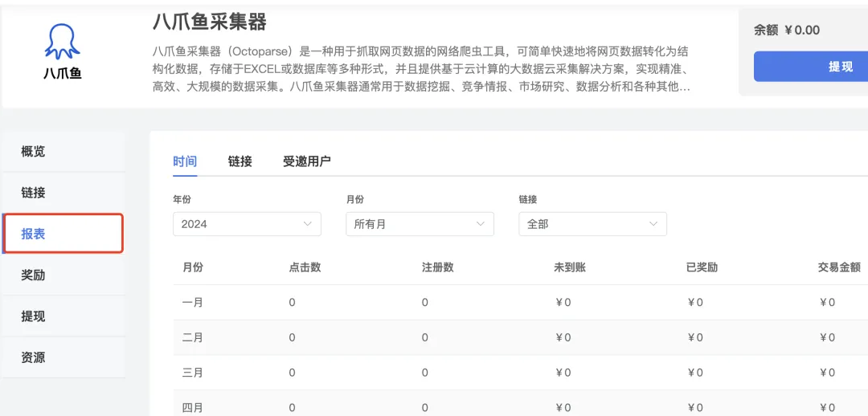Viewport: 868px width, 416px height.
Task: Switch to the 时间 tab
Action: [x=185, y=161]
